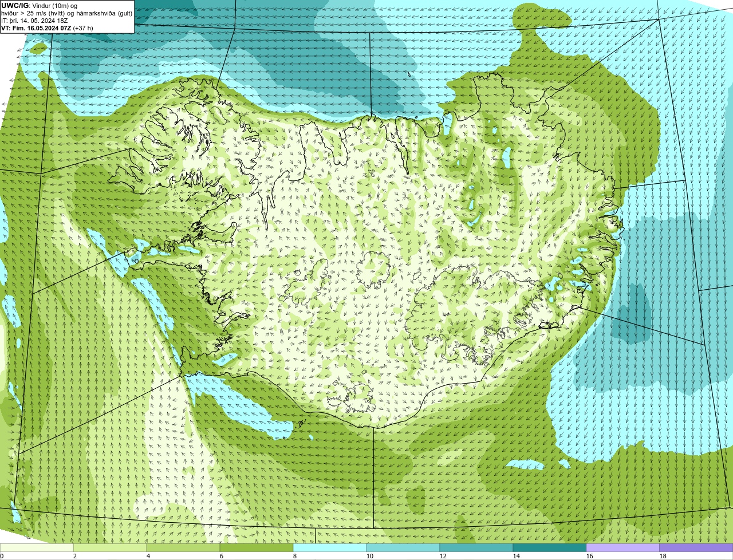
Task: Click the 6–8 m/s olive green legend swatch
Action: click(257, 547)
